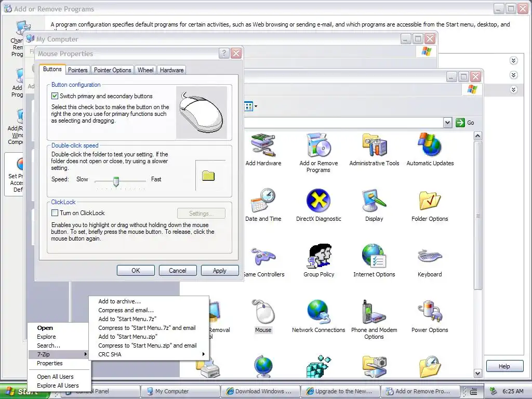532x399 pixels.
Task: Open Network Connections icon
Action: 318,316
